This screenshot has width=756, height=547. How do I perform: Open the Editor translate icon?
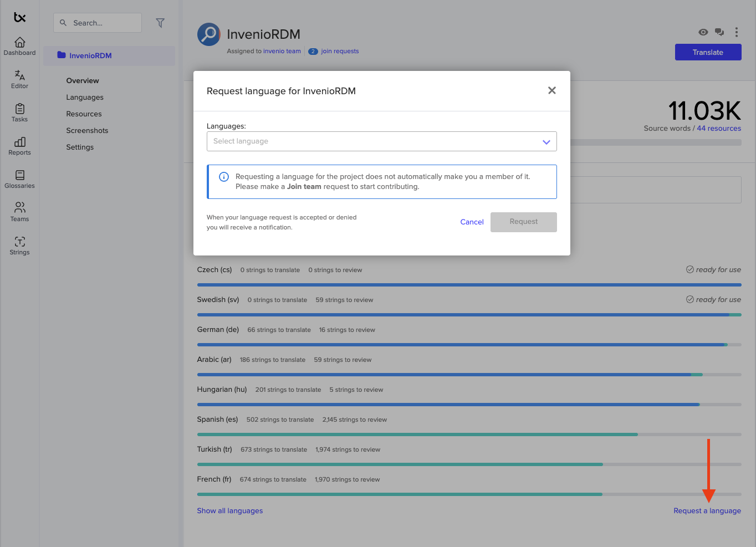[x=20, y=75]
